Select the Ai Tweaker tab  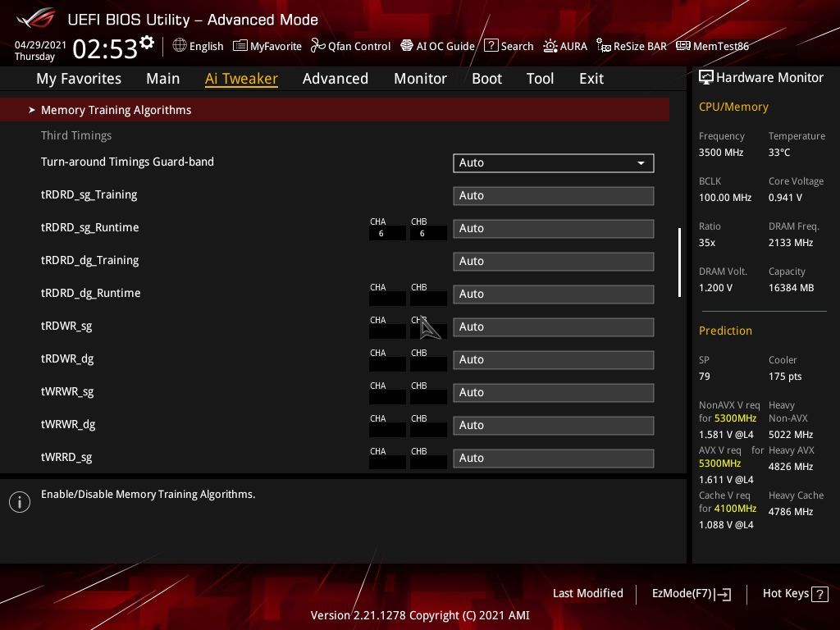(x=241, y=79)
